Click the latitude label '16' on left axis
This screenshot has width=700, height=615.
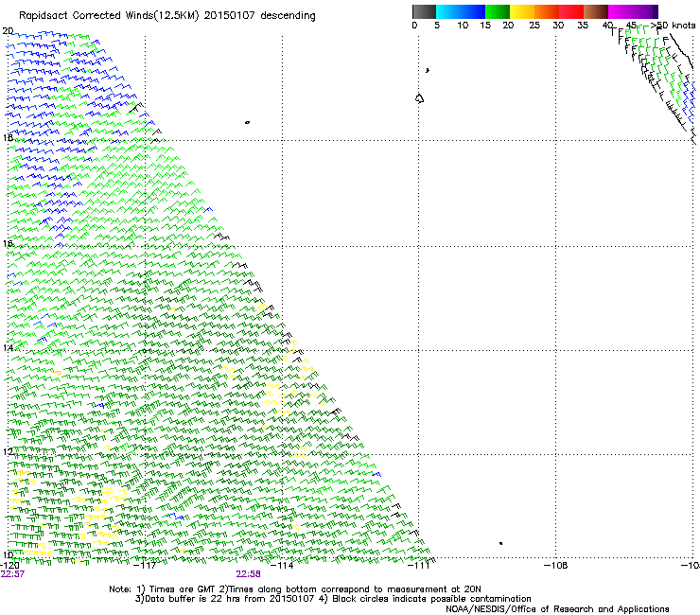coord(8,243)
